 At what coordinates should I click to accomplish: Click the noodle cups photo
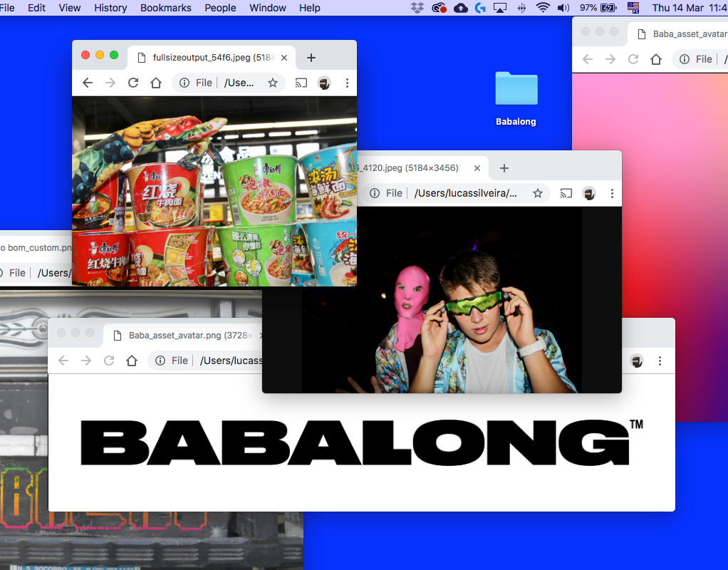click(x=214, y=191)
